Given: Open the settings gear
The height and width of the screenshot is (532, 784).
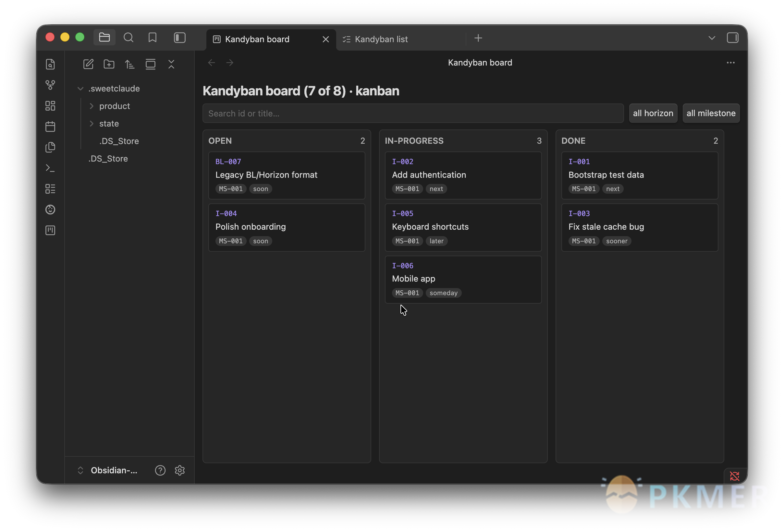Looking at the screenshot, I should pos(180,470).
